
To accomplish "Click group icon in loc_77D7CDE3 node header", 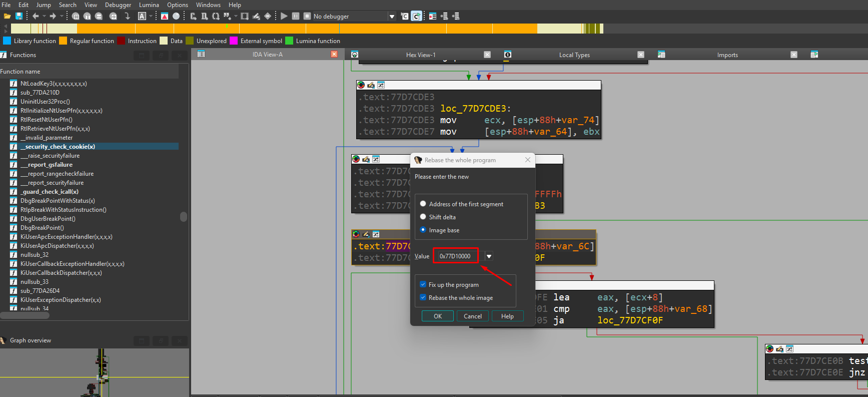I will [x=381, y=85].
